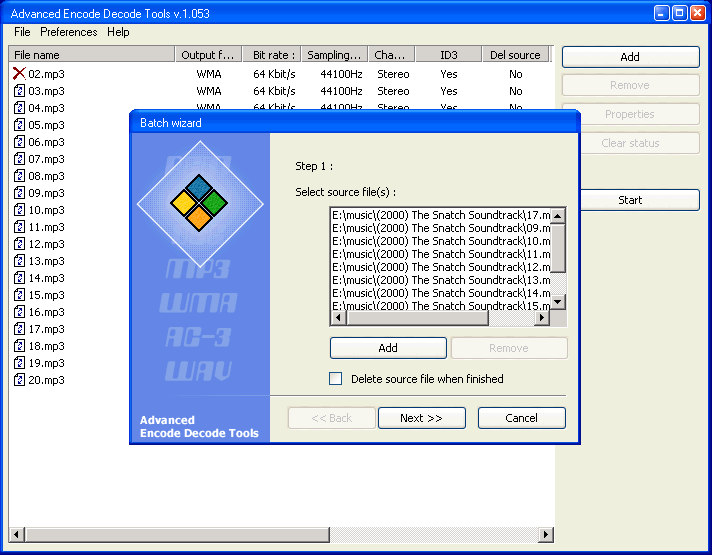The height and width of the screenshot is (555, 712).
Task: Click the file icon beside 03.mp3
Action: pos(19,91)
